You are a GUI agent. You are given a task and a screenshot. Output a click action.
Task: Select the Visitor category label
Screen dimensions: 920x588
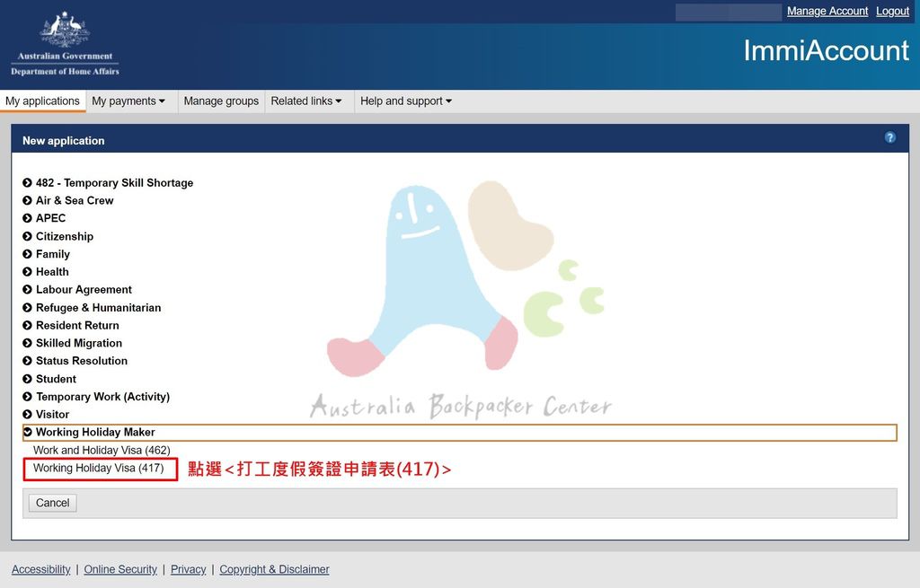[53, 415]
